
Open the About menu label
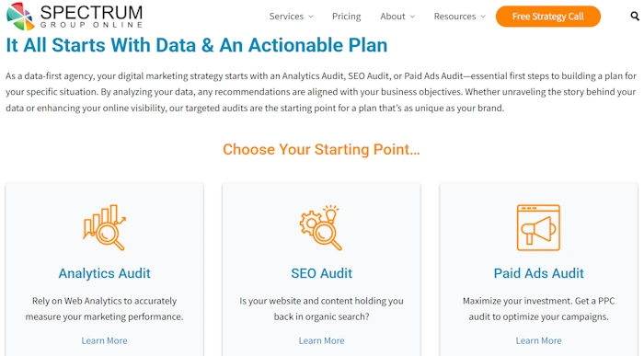392,17
